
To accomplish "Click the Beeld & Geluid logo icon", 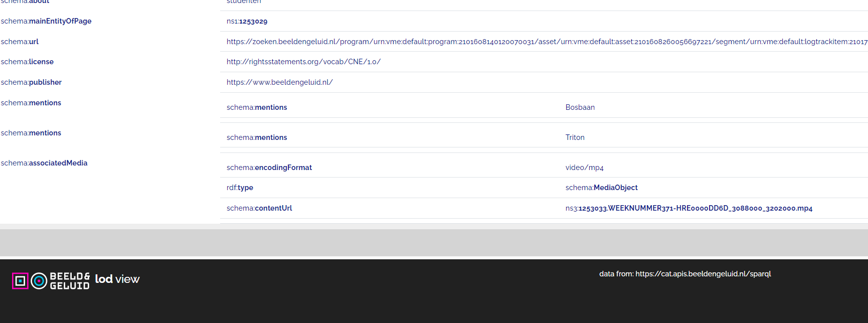I will tap(51, 281).
